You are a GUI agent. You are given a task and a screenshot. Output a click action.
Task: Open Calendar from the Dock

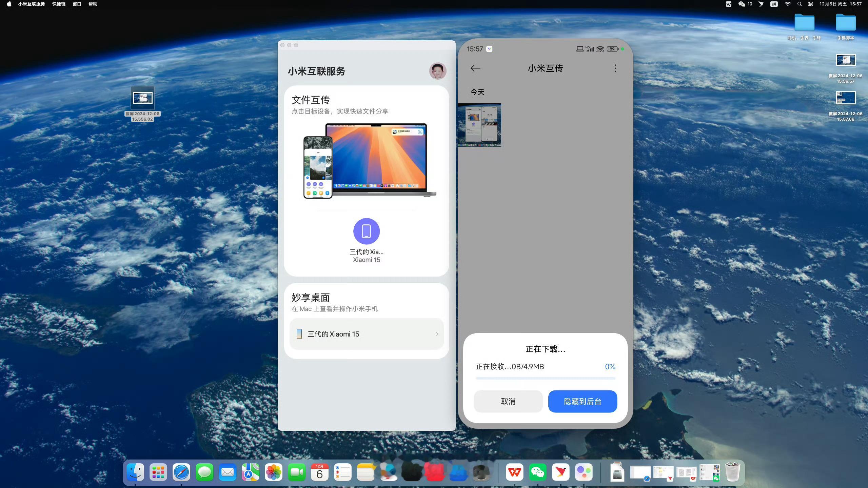point(320,472)
